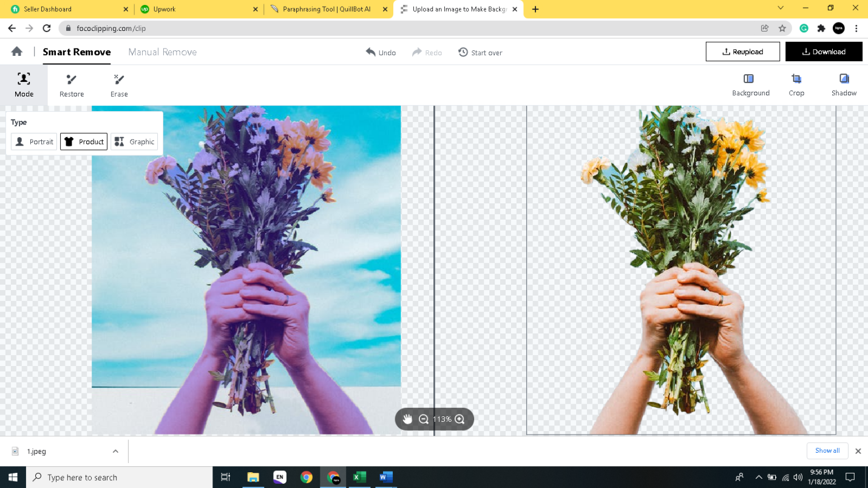868x488 pixels.
Task: Open Chrome tab search dropdown arrow
Action: [x=781, y=8]
